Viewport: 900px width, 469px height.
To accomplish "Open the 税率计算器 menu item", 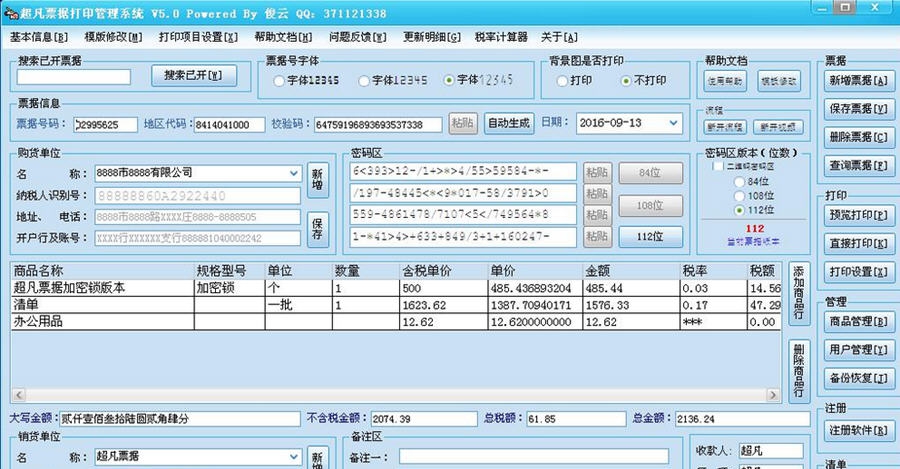I will pyautogui.click(x=501, y=37).
